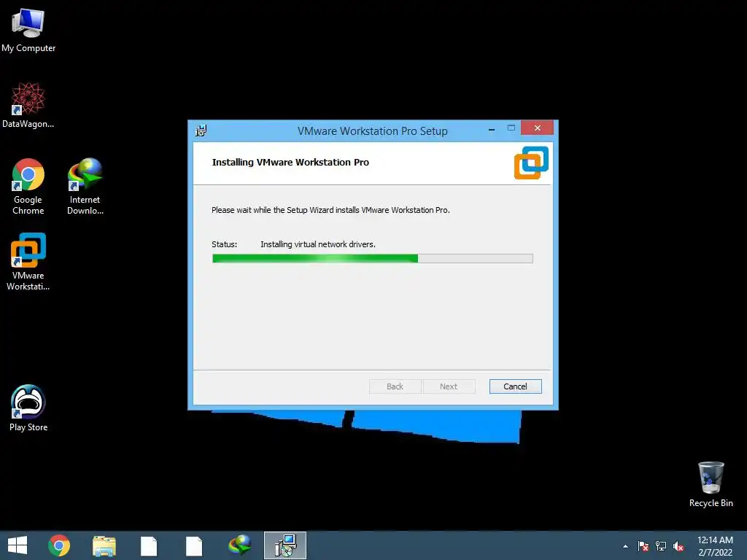This screenshot has height=560, width=747.
Task: Open Internet Download Manager desktop shortcut
Action: click(85, 186)
